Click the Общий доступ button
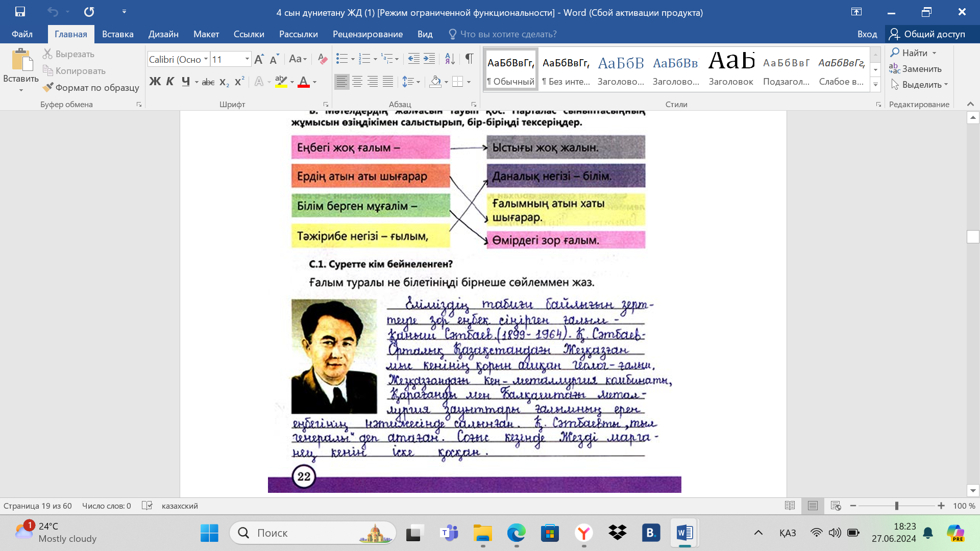Screen dimensions: 980x551 pos(927,34)
